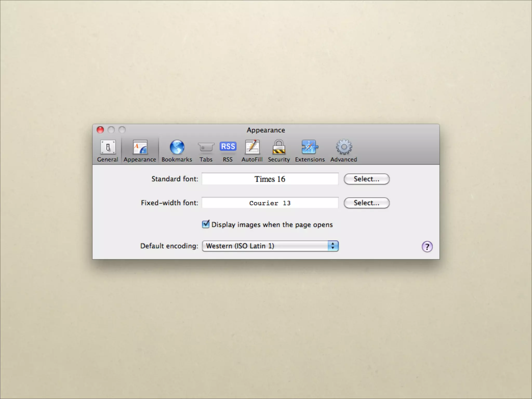The image size is (532, 399).
Task: Open the blue RSS preferences icon
Action: pyautogui.click(x=228, y=147)
